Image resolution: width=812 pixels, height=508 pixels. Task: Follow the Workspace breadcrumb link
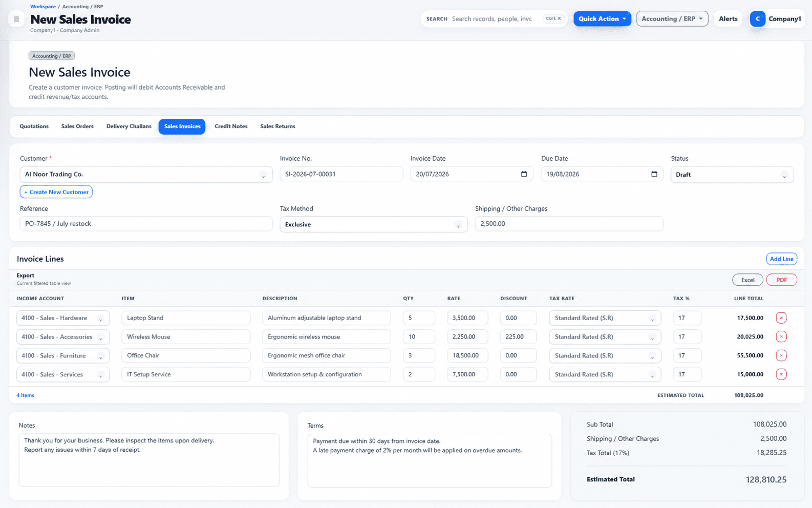(x=43, y=7)
